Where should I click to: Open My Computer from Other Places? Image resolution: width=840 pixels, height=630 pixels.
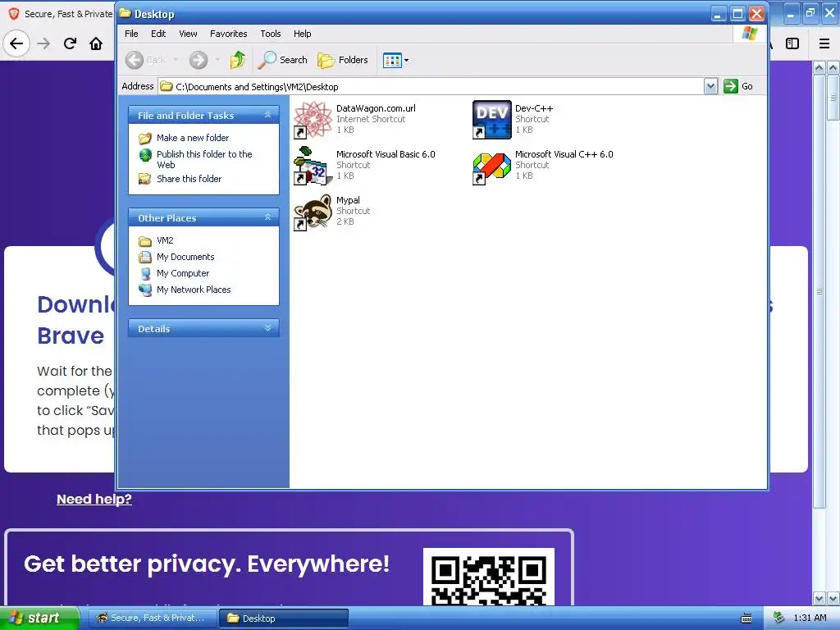183,273
